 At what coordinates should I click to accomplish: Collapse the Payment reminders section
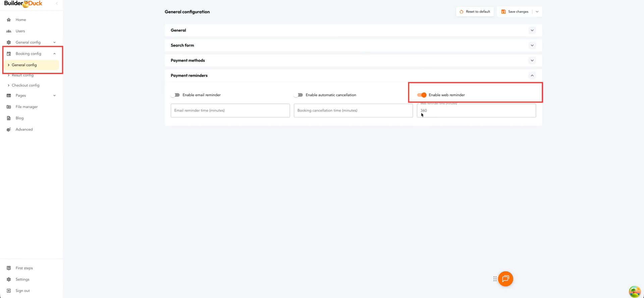coord(532,76)
